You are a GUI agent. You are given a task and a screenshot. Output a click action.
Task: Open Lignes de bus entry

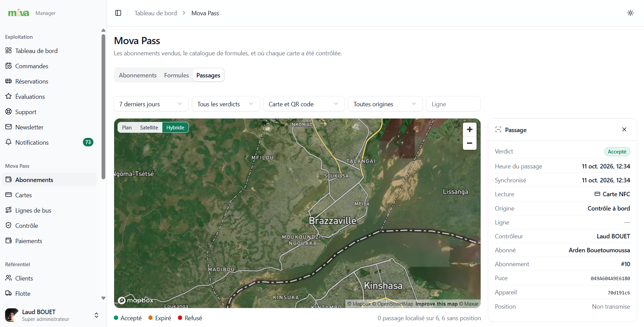tap(49, 210)
